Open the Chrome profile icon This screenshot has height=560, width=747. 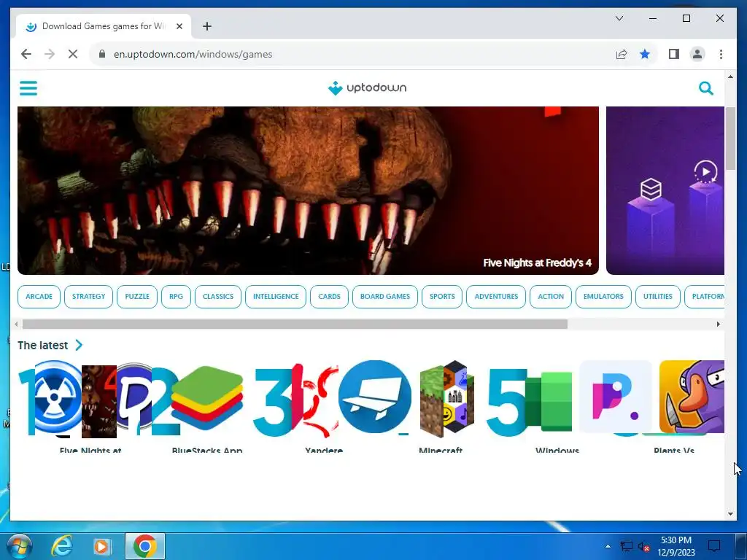click(x=697, y=54)
